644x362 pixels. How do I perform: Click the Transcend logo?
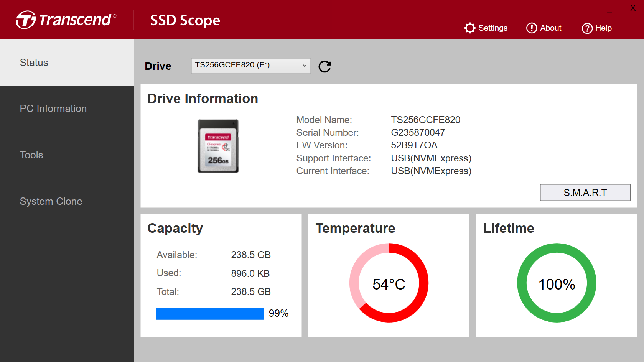pos(66,20)
